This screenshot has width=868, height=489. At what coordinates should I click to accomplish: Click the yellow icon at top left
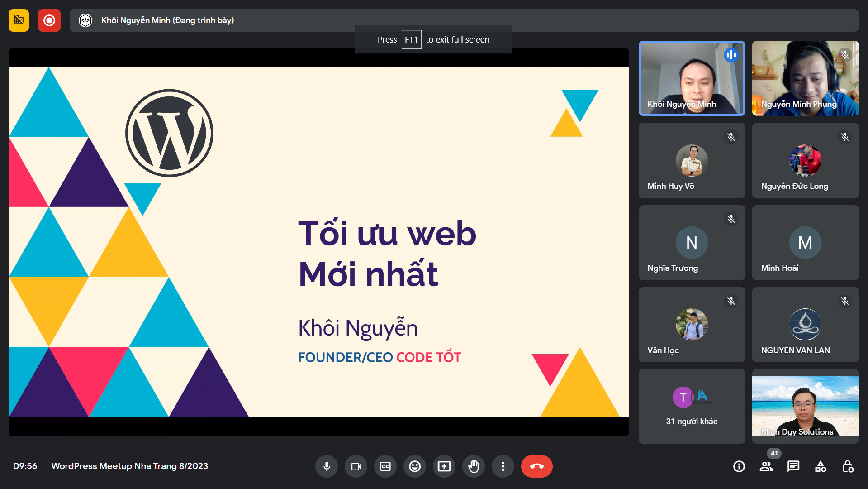19,20
